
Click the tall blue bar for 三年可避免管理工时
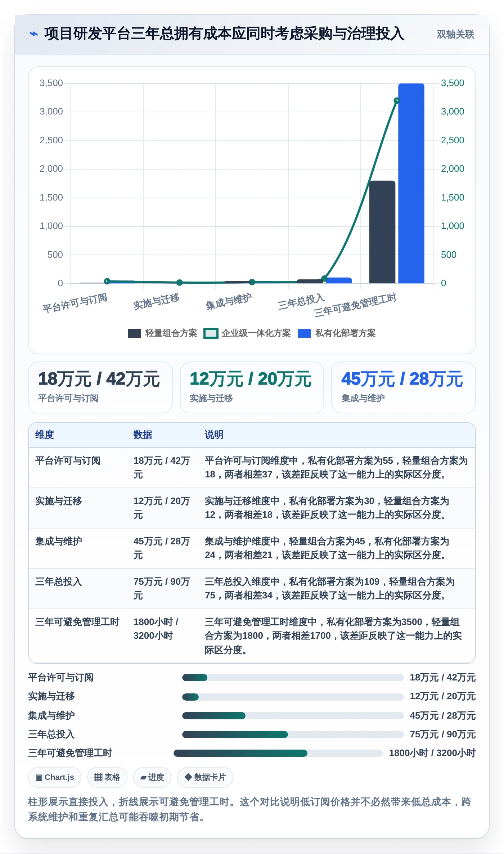click(411, 183)
